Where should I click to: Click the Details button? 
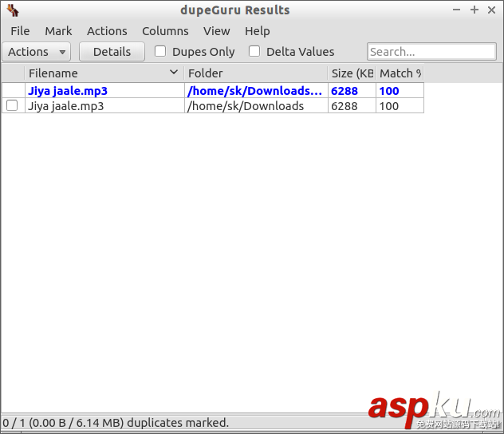pyautogui.click(x=112, y=52)
